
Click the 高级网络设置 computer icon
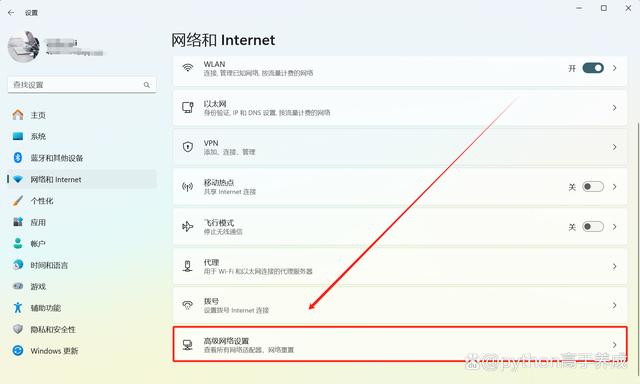188,345
